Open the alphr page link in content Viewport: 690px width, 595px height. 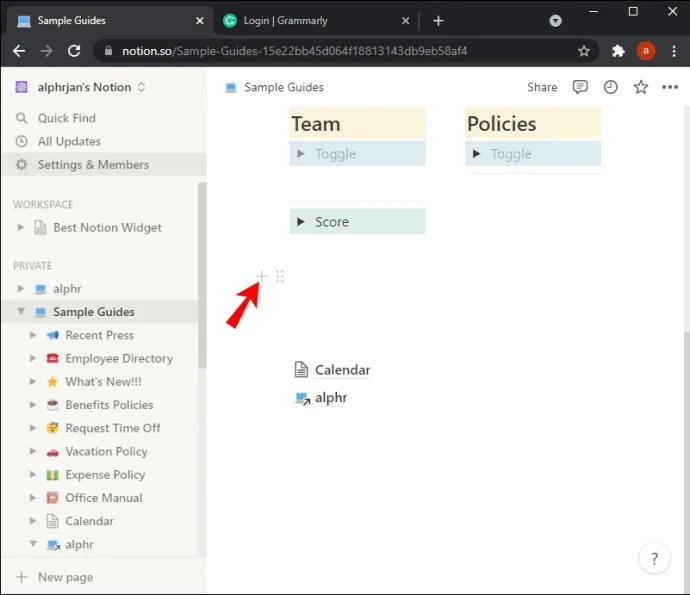coord(331,398)
